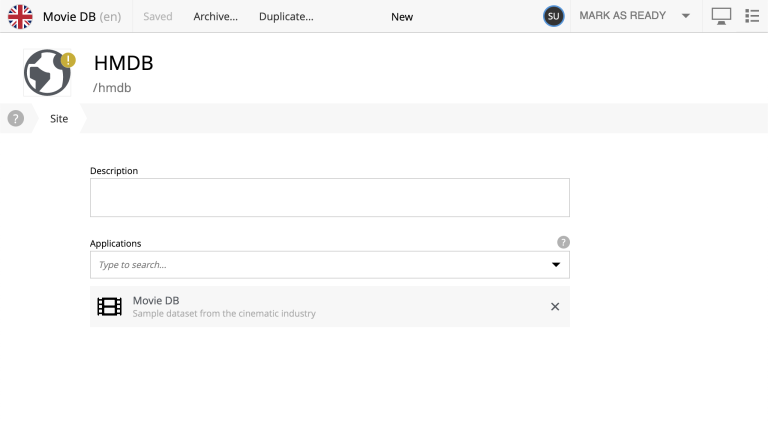Screen dimensions: 768x423
Task: Click the New button
Action: coord(402,17)
